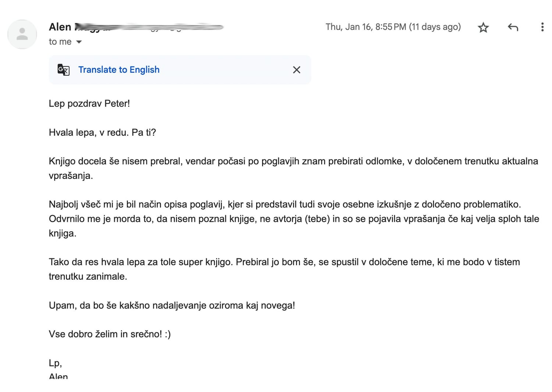Image resolution: width=552 pixels, height=392 pixels.
Task: Click the sentence beginning "Upam, da bo še"
Action: pos(172,305)
